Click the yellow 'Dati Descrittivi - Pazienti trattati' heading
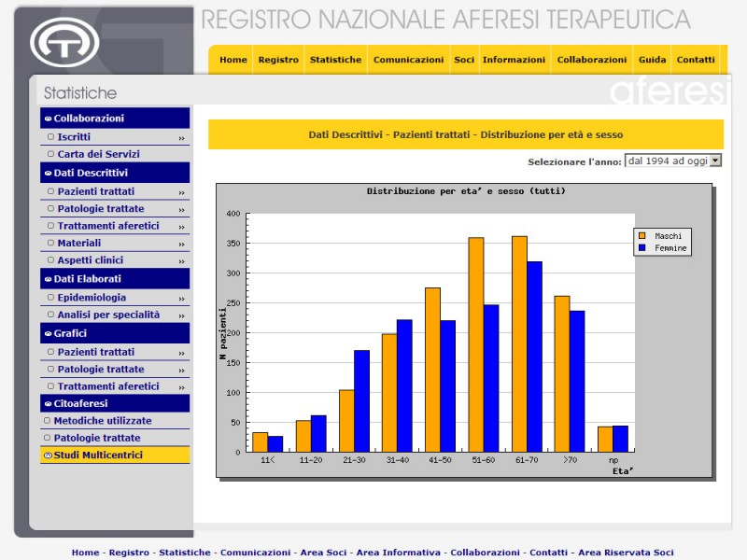Image resolution: width=747 pixels, height=560 pixels. pyautogui.click(x=465, y=134)
